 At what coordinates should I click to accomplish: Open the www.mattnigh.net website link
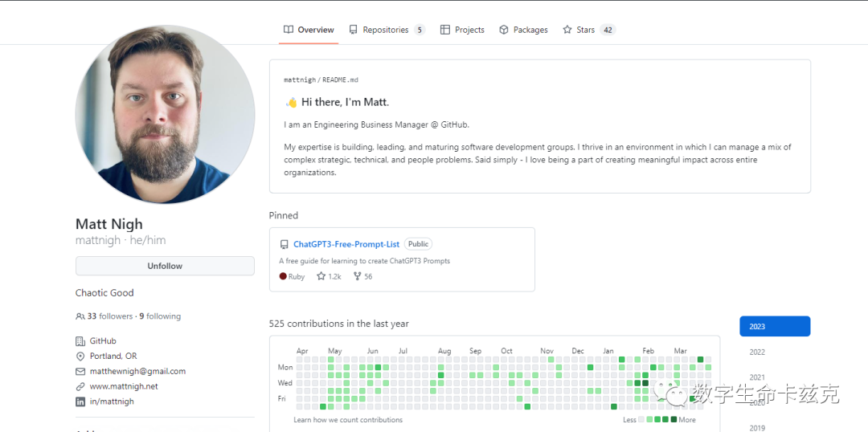pos(124,386)
